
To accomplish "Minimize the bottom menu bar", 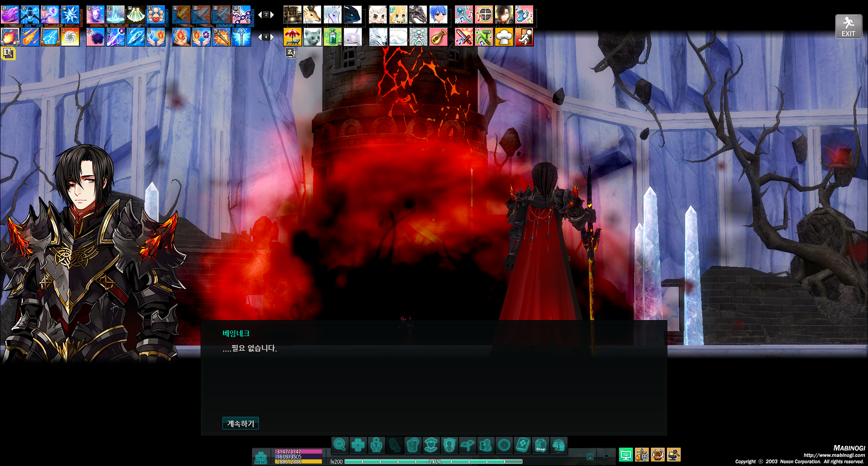I will (590, 456).
